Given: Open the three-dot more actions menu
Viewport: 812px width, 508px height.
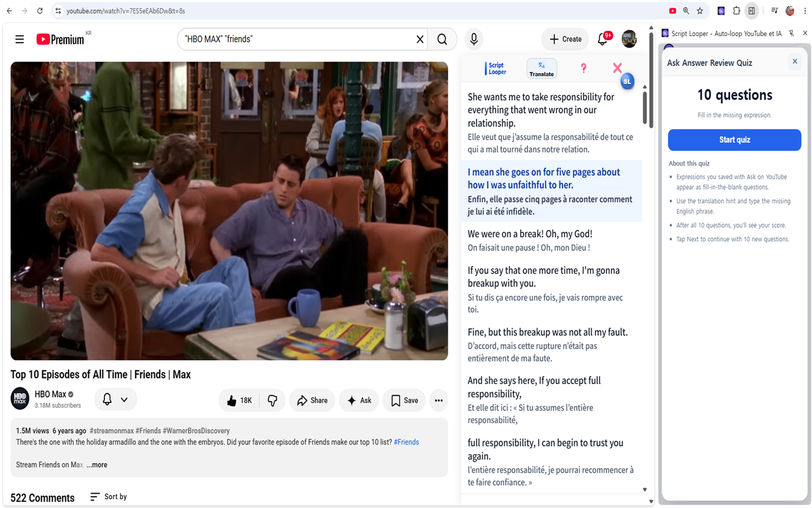Looking at the screenshot, I should point(438,400).
